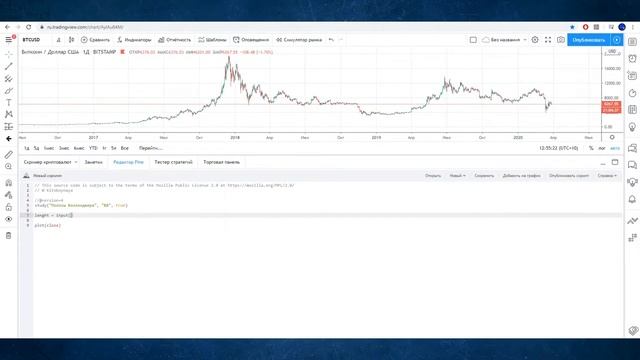
Task: Maximize the bottom Pine editor panel
Action: coord(615,162)
